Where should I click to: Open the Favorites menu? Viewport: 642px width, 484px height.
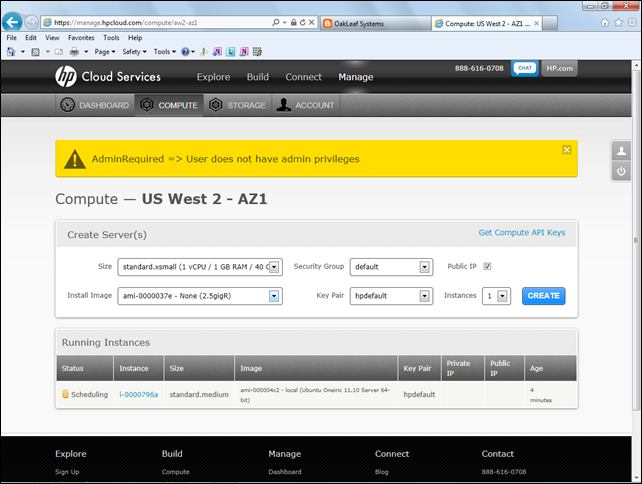[x=81, y=38]
